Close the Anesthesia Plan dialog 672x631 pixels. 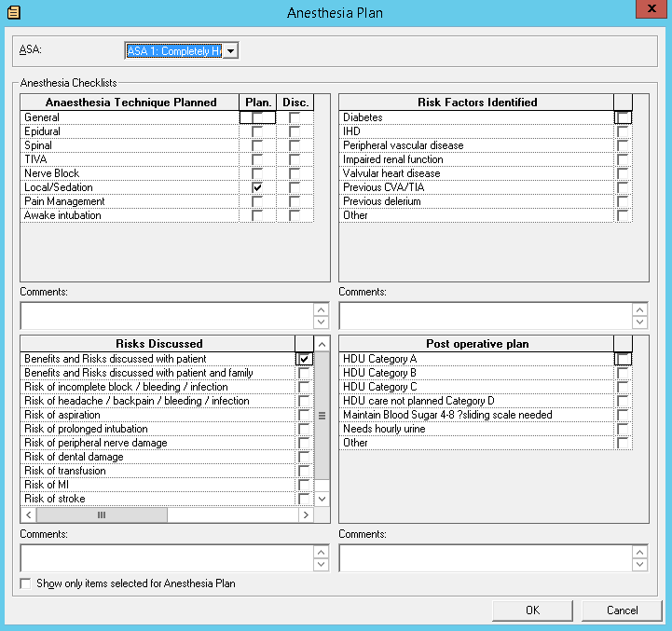coord(651,11)
